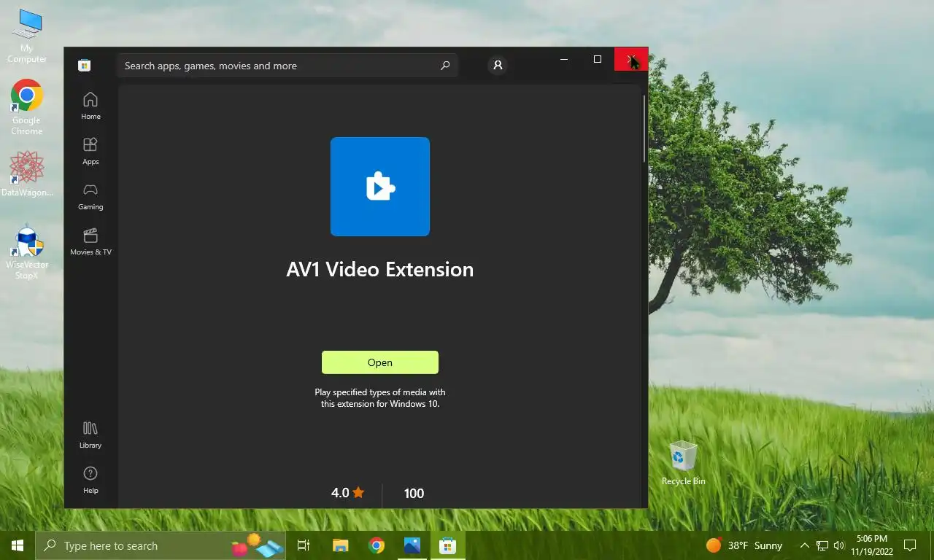This screenshot has width=934, height=560.
Task: Click the 100 ratings count
Action: (414, 494)
